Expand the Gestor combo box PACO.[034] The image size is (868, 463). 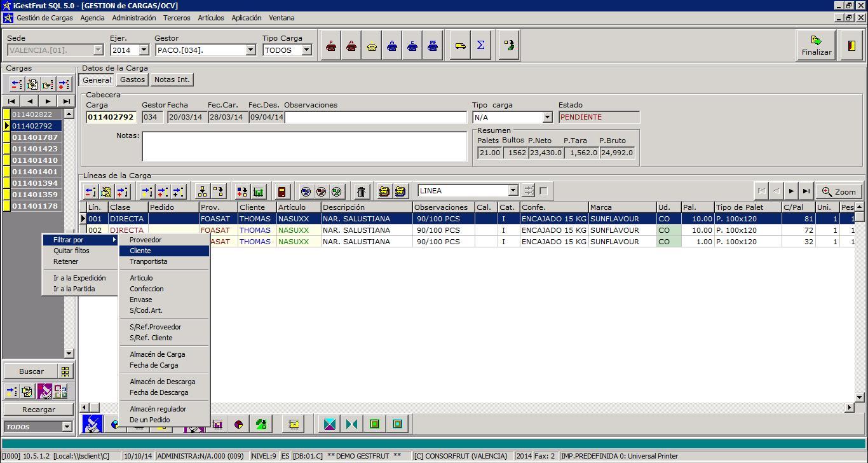pos(250,50)
